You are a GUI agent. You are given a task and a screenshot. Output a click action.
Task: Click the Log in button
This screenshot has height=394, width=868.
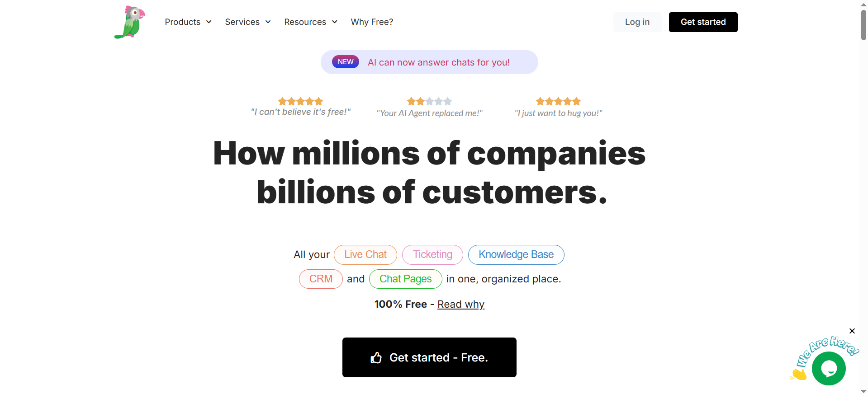point(637,22)
